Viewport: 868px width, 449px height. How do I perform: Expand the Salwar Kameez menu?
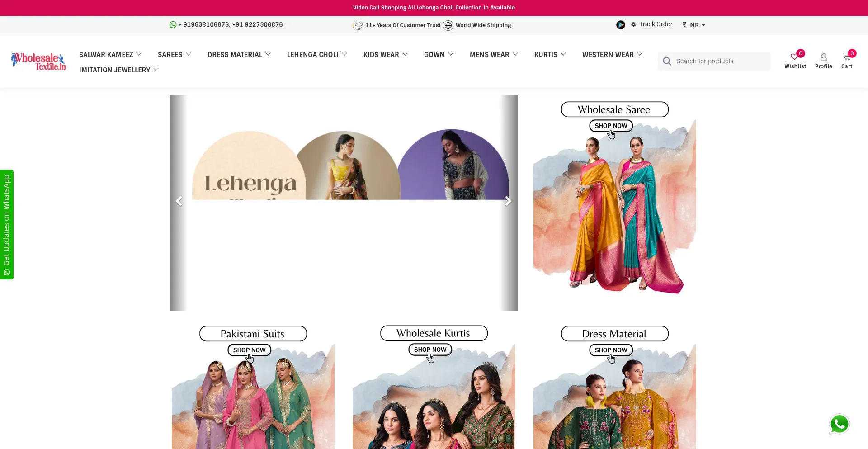click(x=110, y=54)
